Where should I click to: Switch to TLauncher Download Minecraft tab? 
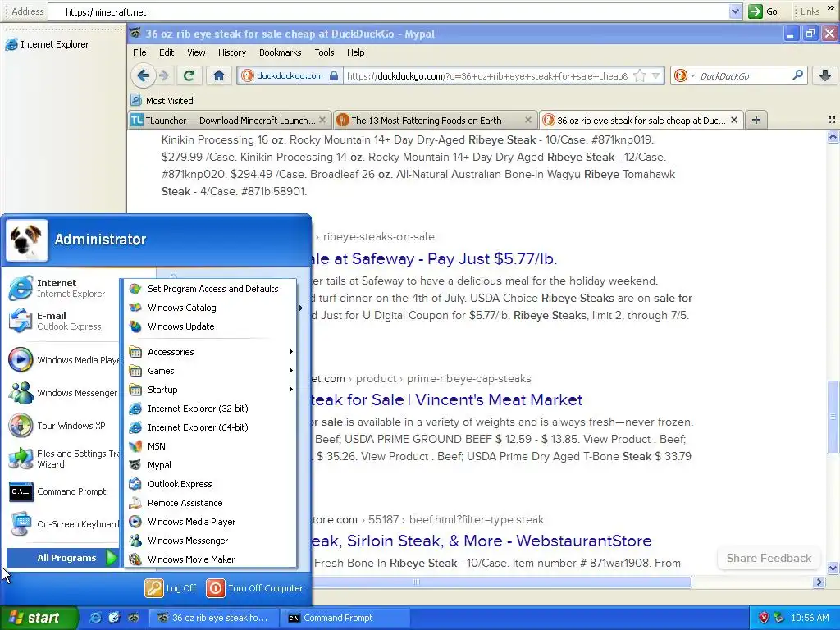[229, 121]
